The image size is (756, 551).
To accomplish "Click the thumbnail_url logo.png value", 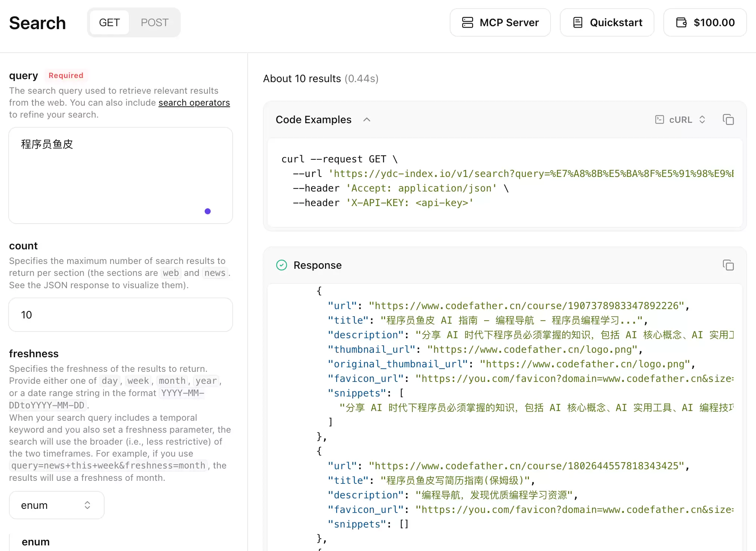I will (532, 349).
